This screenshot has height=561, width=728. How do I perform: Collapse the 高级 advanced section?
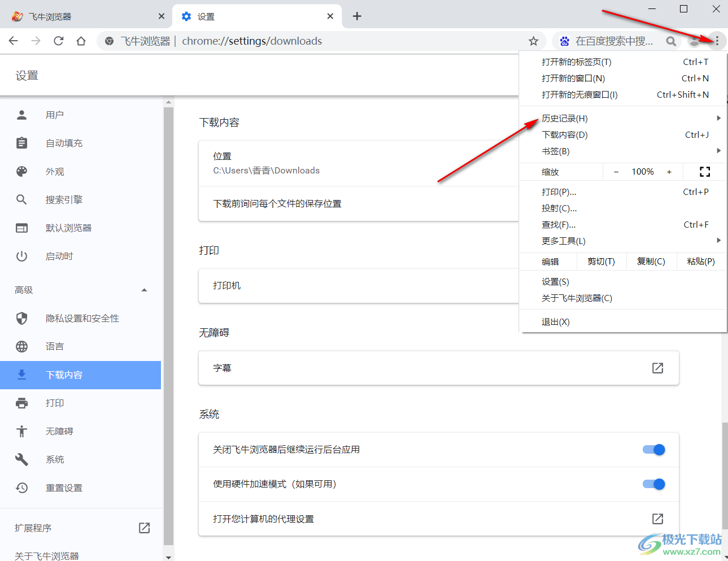pos(144,290)
